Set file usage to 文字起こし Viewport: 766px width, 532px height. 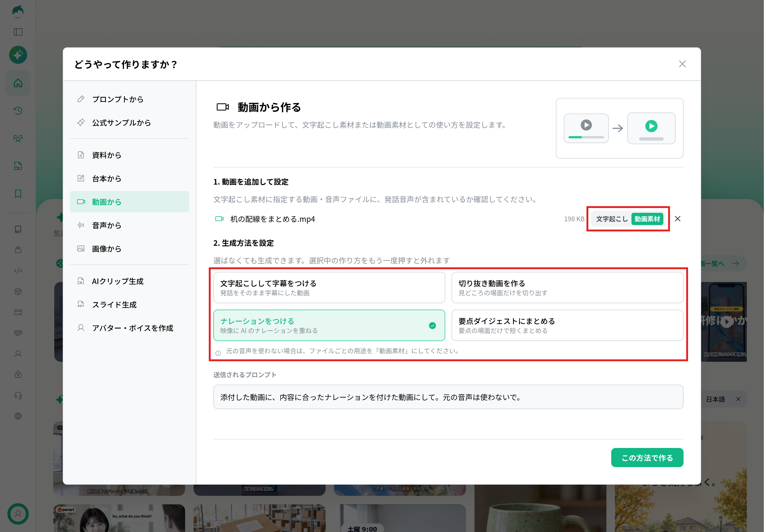pyautogui.click(x=612, y=219)
